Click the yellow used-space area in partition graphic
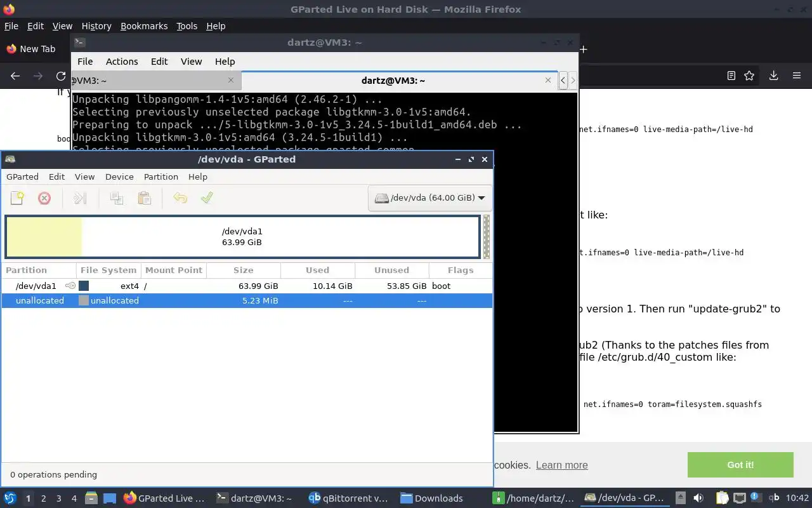The image size is (812, 508). [44, 237]
